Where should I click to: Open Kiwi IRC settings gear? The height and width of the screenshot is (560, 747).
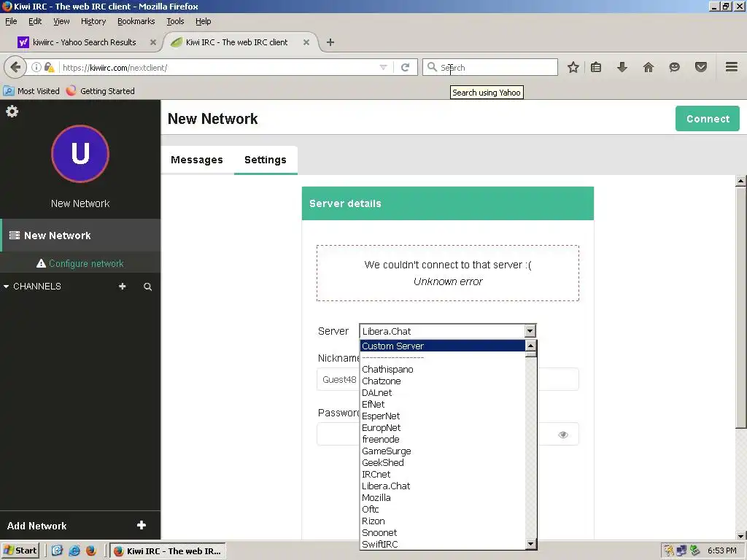coord(12,112)
